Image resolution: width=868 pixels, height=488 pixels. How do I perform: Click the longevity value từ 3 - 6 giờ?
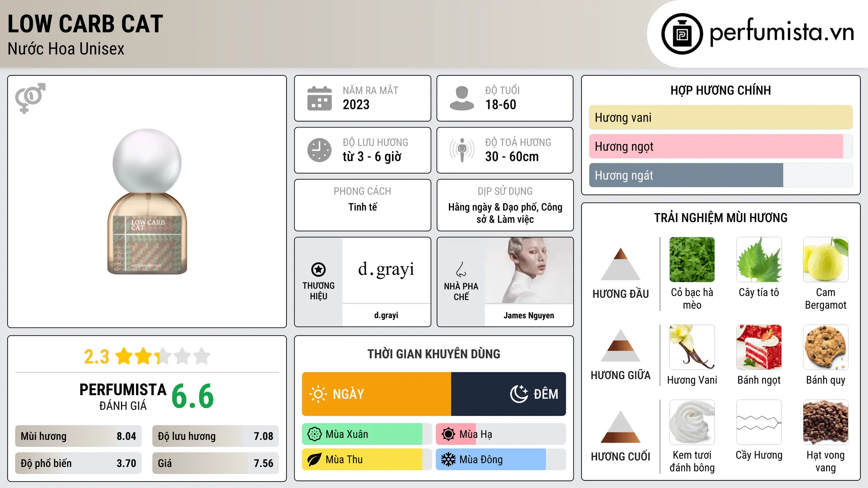pyautogui.click(x=372, y=157)
